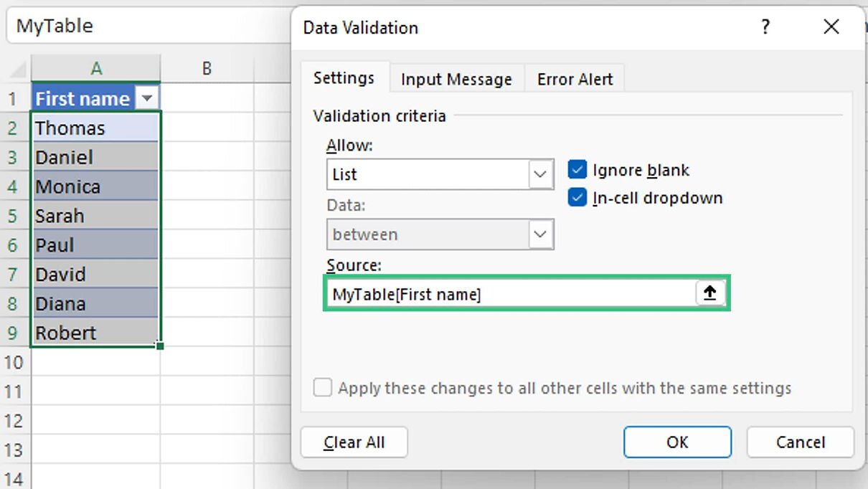This screenshot has width=868, height=489.
Task: Close the Data Validation dialog
Action: click(831, 27)
